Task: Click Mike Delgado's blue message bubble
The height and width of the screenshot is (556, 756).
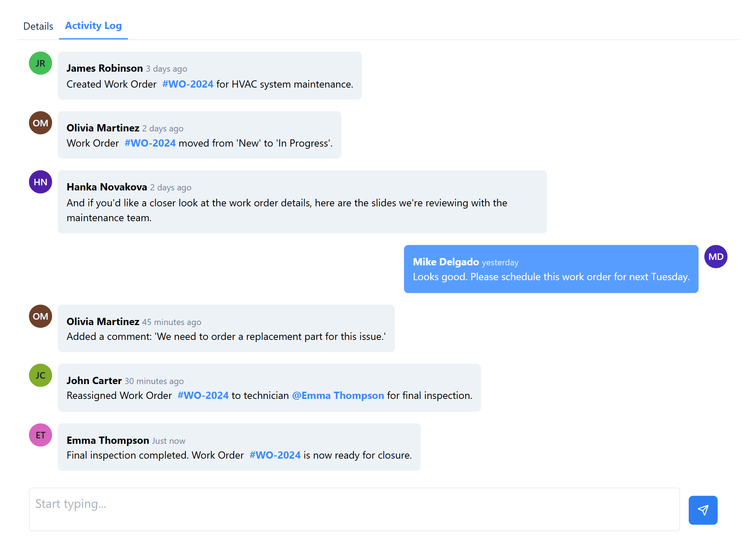Action: [x=551, y=269]
